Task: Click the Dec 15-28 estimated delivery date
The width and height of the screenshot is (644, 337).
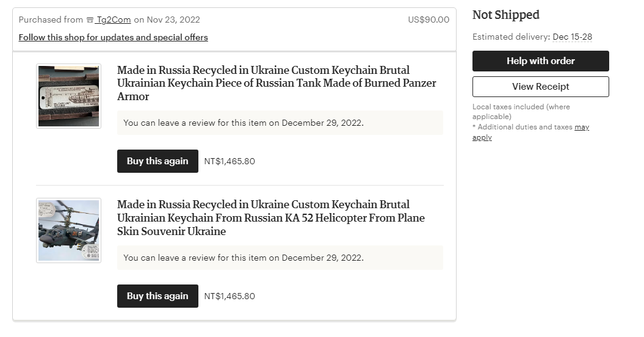Action: click(x=573, y=37)
